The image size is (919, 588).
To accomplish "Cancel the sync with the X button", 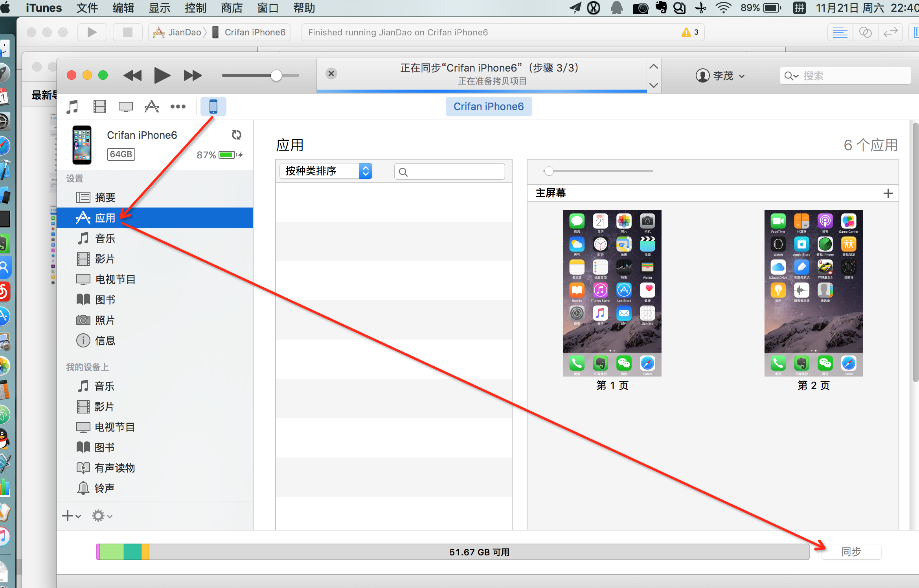I will 331,73.
